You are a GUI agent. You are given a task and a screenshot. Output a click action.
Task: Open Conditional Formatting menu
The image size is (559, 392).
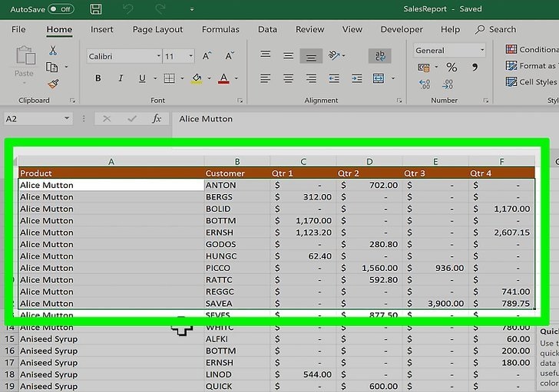[x=532, y=50]
